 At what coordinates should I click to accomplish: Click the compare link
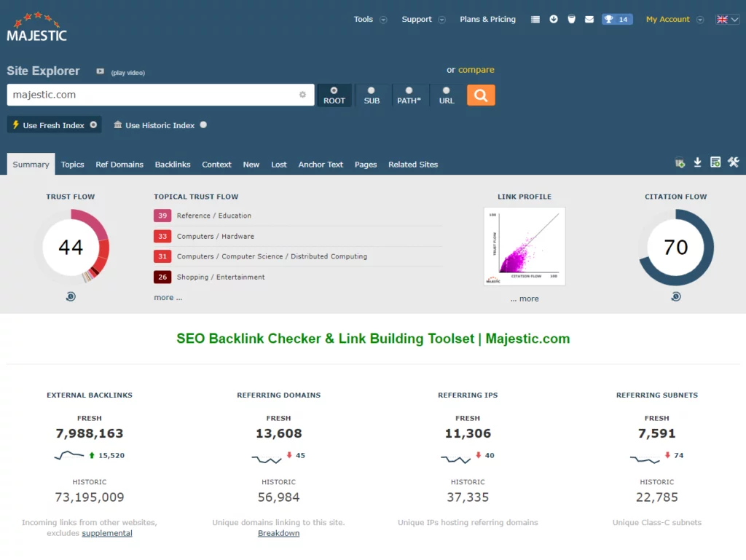tap(476, 70)
